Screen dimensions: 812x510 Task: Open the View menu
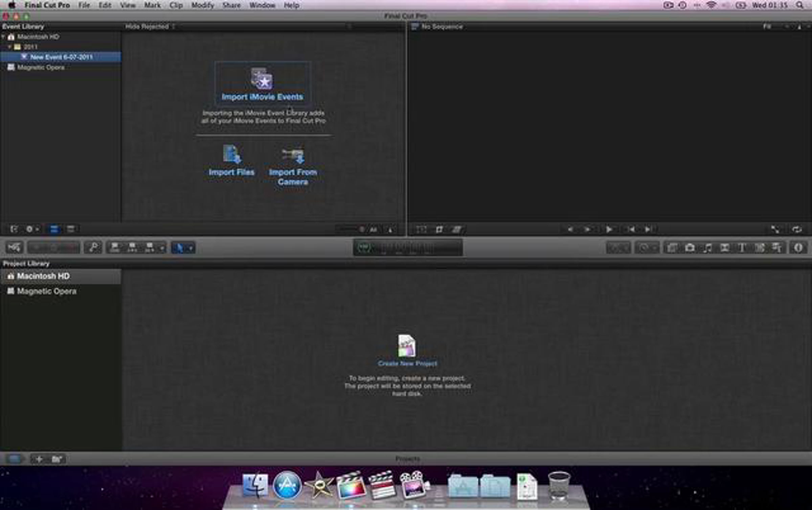coord(128,5)
